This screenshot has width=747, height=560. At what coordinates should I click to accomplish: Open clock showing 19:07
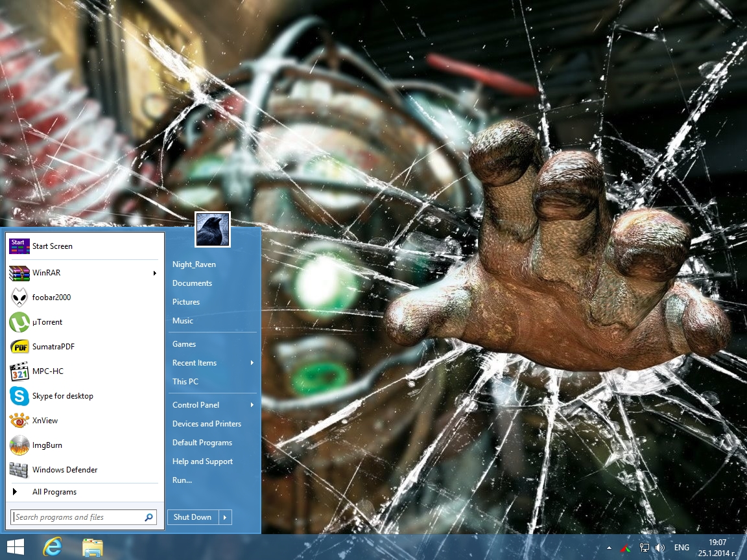717,548
